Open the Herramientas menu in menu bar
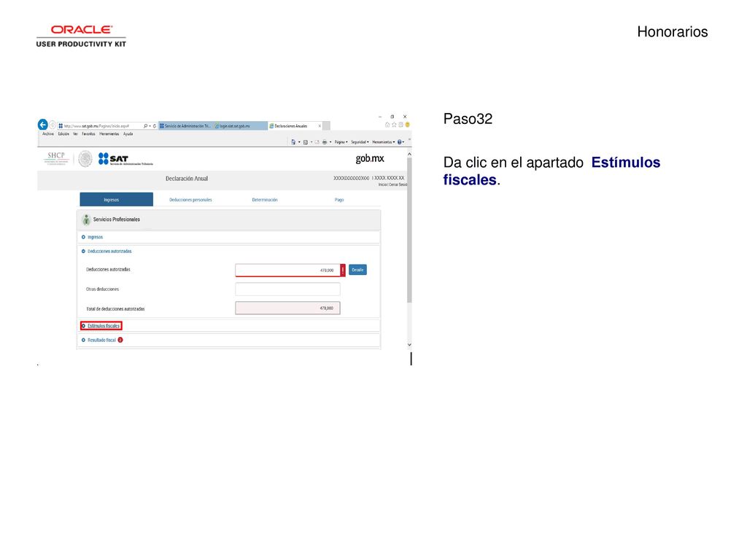Screen dimensions: 747x560 tap(109, 134)
